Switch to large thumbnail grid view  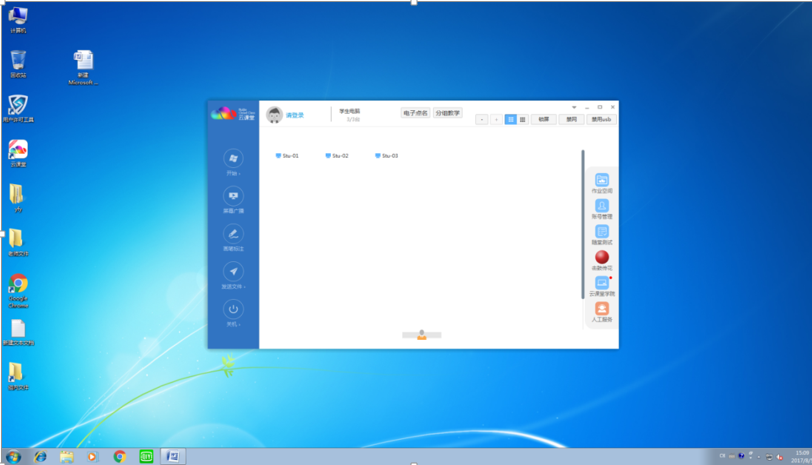point(510,119)
